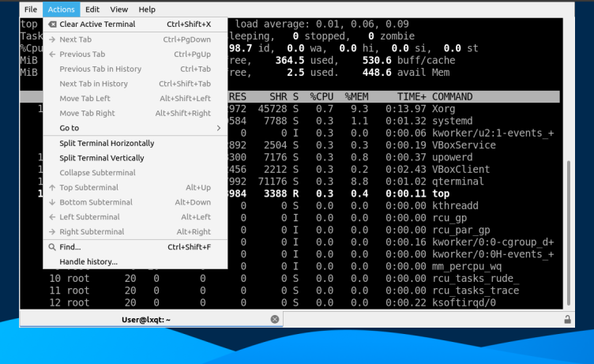Image resolution: width=594 pixels, height=364 pixels.
Task: Click the lock icon at bottom right
Action: (x=567, y=319)
